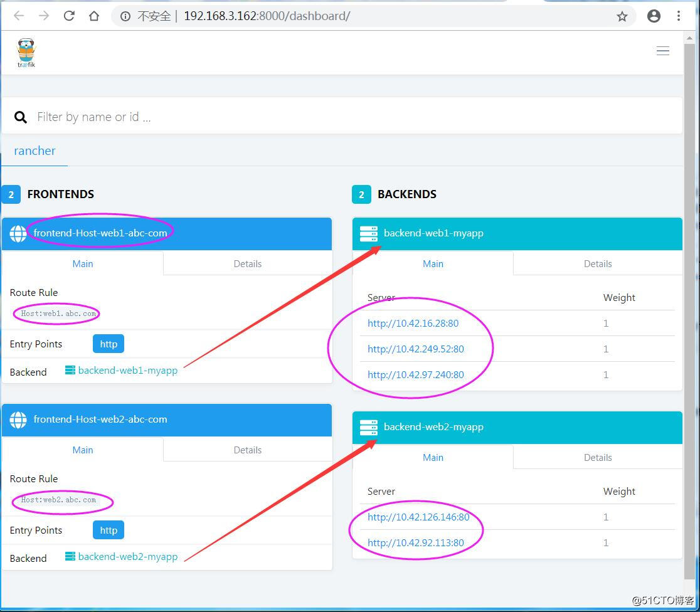View site info next to the address

coord(125,16)
